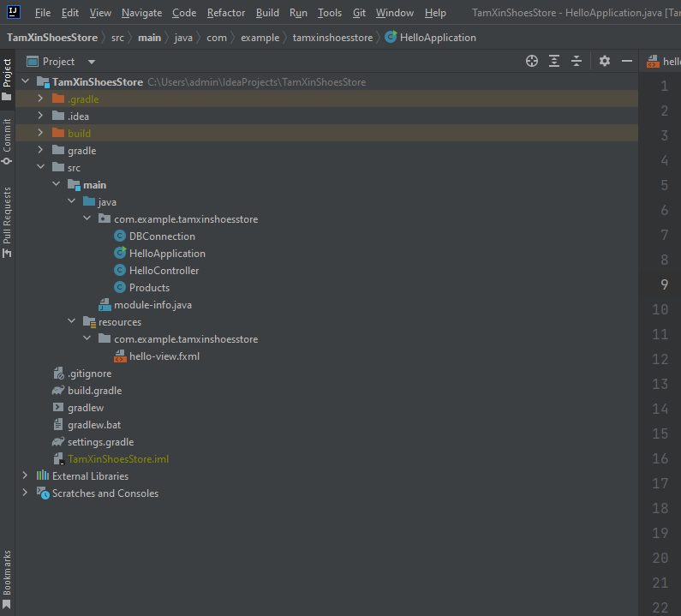This screenshot has width=681, height=616.
Task: Open the Help menu
Action: click(435, 13)
